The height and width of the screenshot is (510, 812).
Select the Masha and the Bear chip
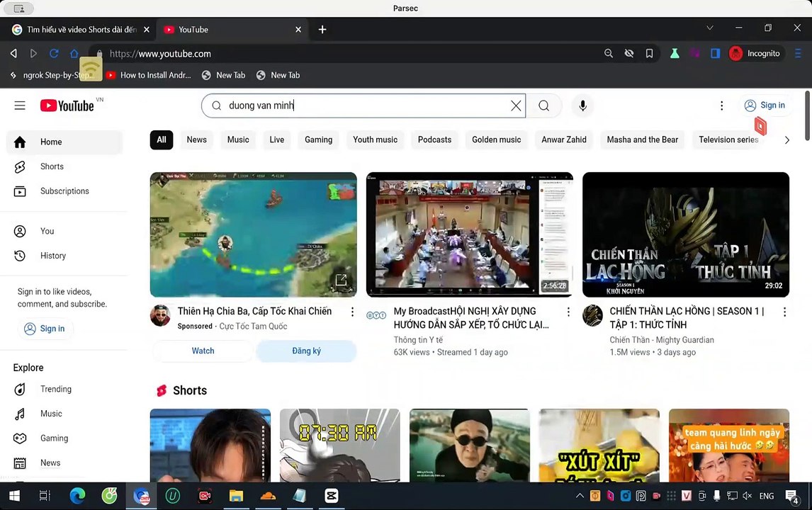point(642,140)
